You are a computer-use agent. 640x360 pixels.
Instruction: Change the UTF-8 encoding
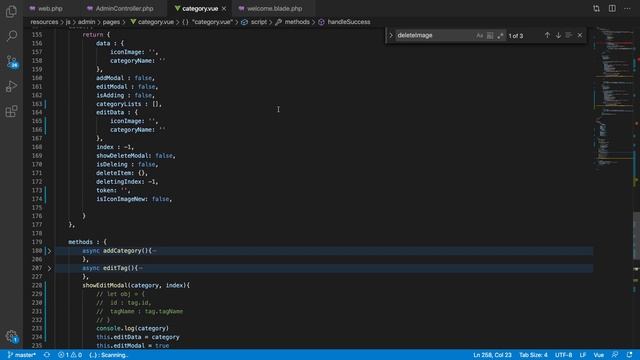[x=563, y=355]
